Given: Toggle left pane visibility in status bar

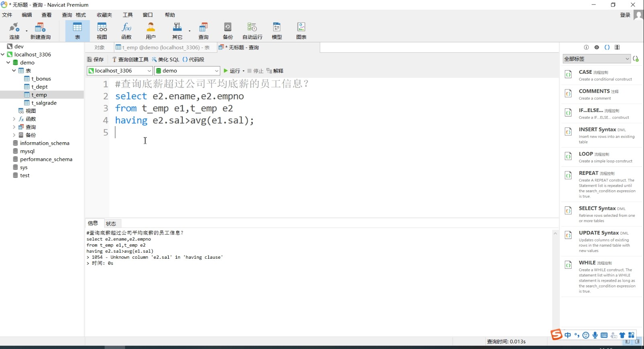Looking at the screenshot, I should [x=627, y=341].
